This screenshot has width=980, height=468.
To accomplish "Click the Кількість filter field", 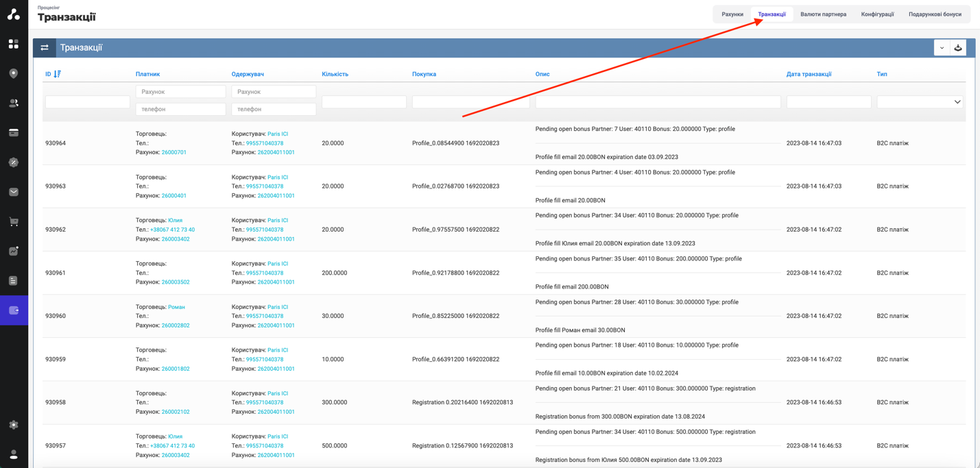I will [364, 102].
